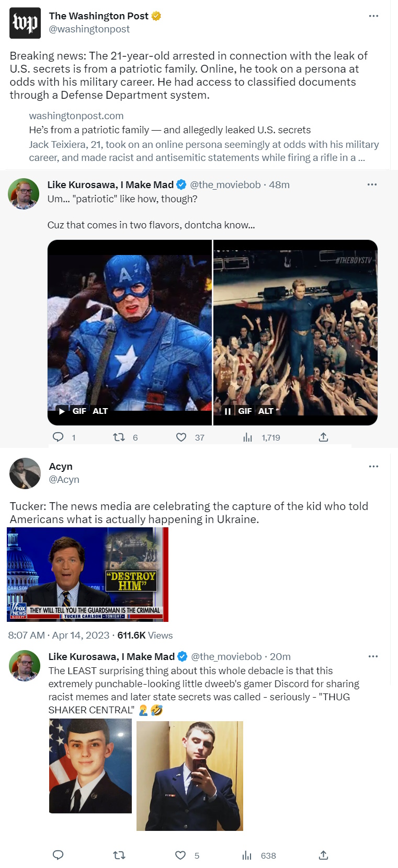Reply to the two flavors tweet
The width and height of the screenshot is (398, 868).
(59, 437)
